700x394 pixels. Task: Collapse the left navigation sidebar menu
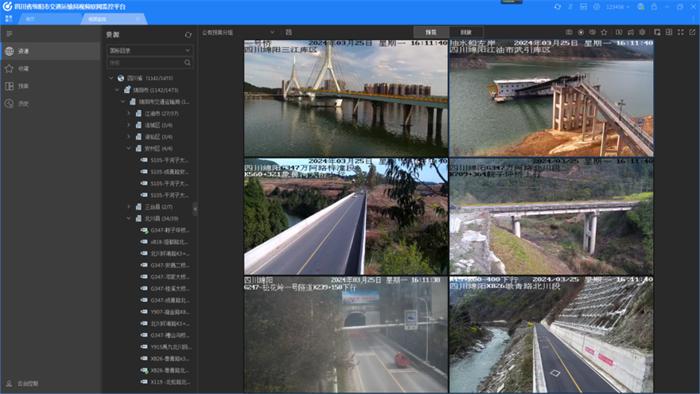(x=9, y=34)
